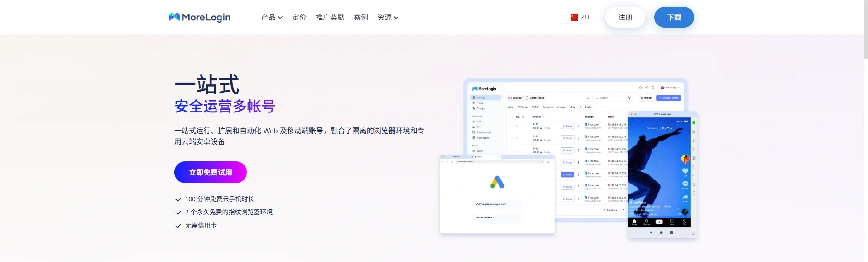The image size is (868, 262).
Task: Click the TikTok comment bubble icon
Action: point(685,184)
